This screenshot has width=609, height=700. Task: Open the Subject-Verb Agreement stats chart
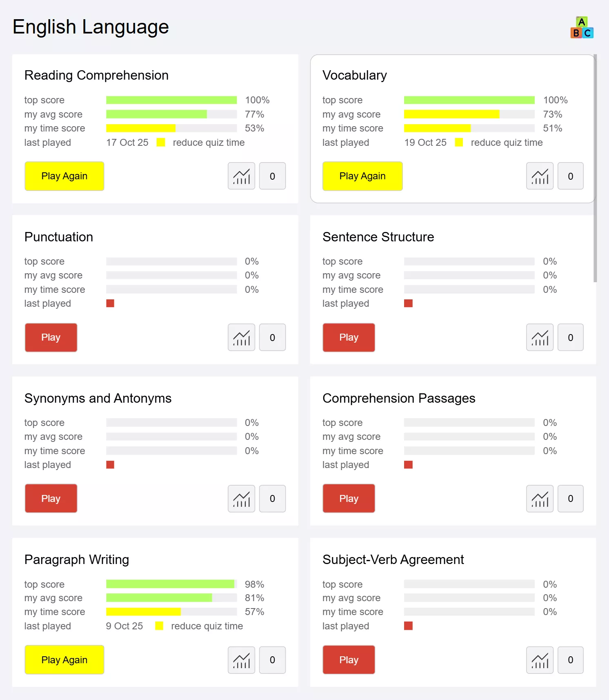[540, 660]
